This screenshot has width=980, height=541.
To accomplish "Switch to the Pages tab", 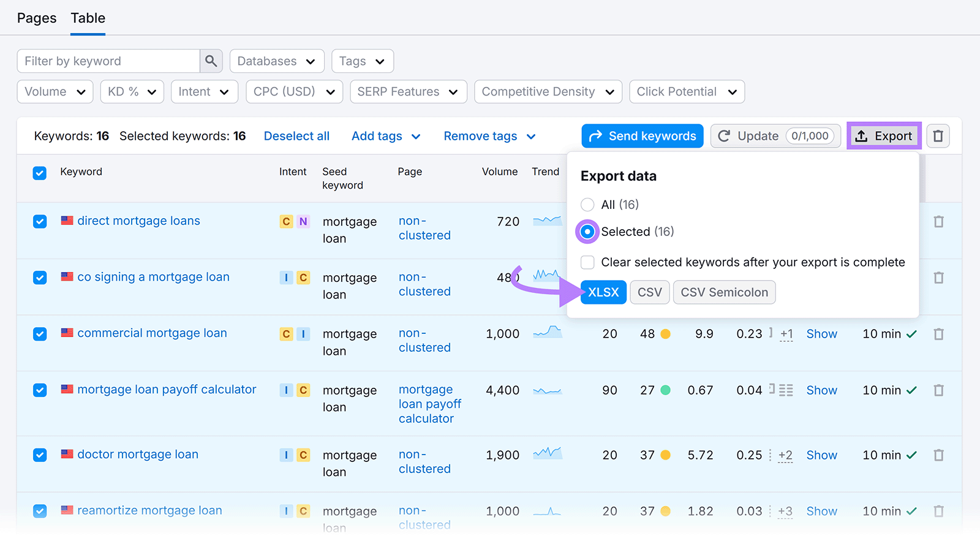I will coord(37,18).
